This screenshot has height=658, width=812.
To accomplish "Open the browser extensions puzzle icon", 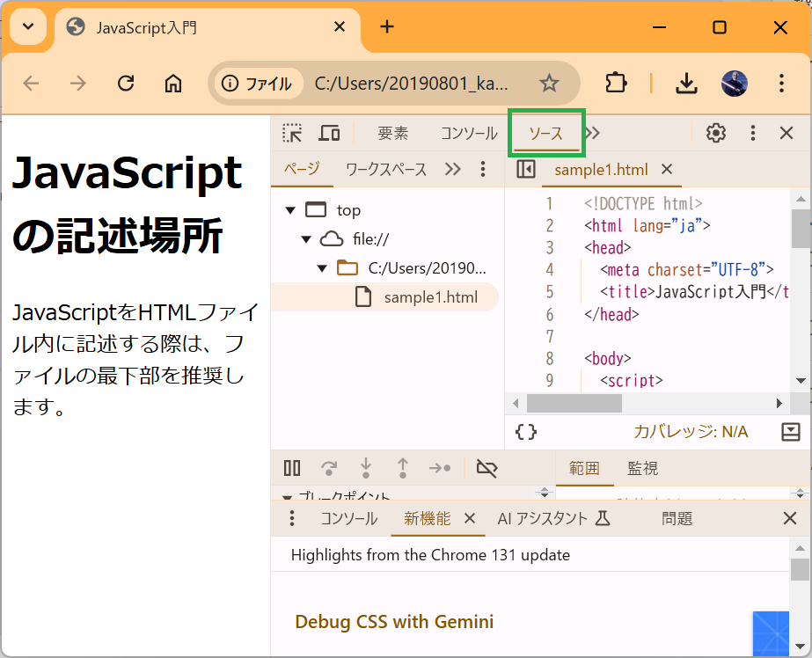I will click(x=617, y=84).
